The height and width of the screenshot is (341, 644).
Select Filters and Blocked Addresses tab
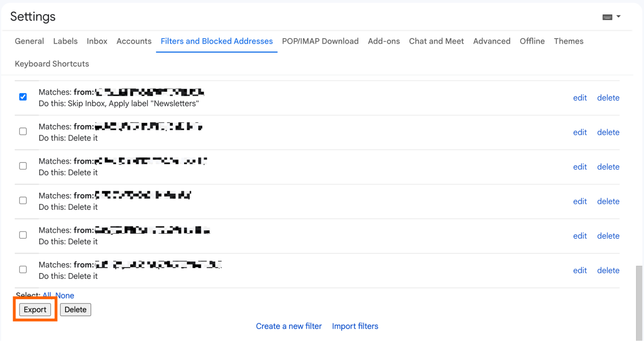coord(217,41)
